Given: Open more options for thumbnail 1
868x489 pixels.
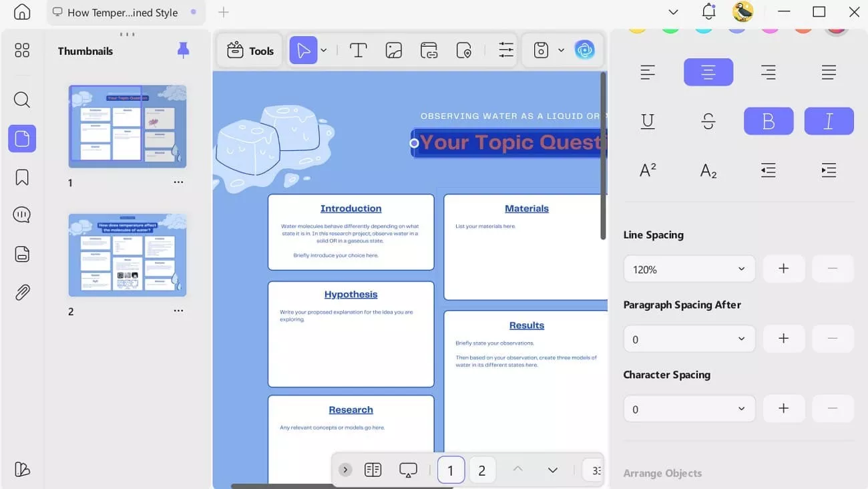Looking at the screenshot, I should point(178,182).
